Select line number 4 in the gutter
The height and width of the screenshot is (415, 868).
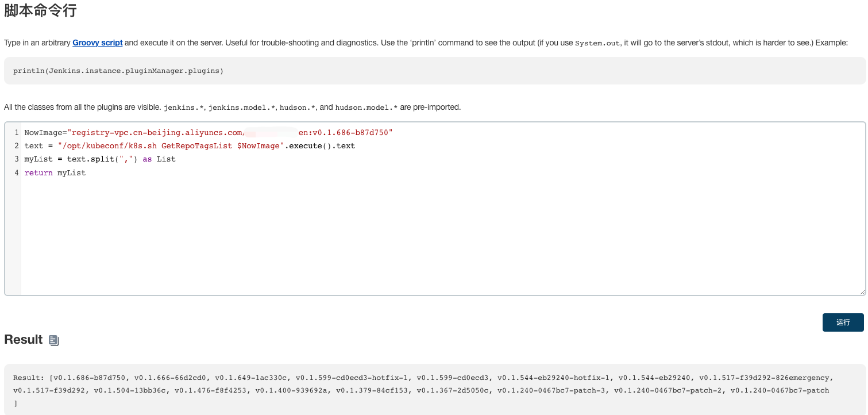click(x=17, y=172)
